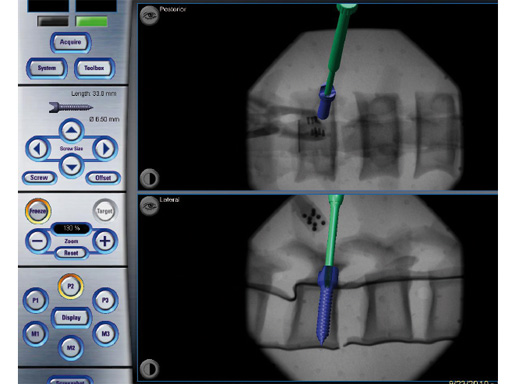Open the Display button

click(x=71, y=318)
